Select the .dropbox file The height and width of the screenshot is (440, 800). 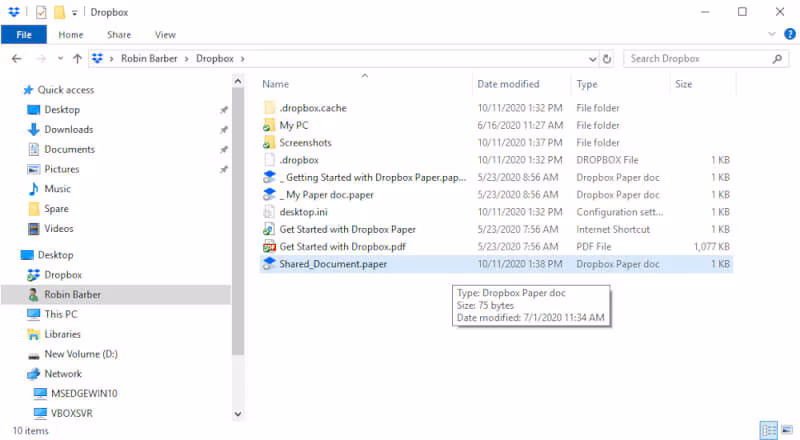click(299, 160)
